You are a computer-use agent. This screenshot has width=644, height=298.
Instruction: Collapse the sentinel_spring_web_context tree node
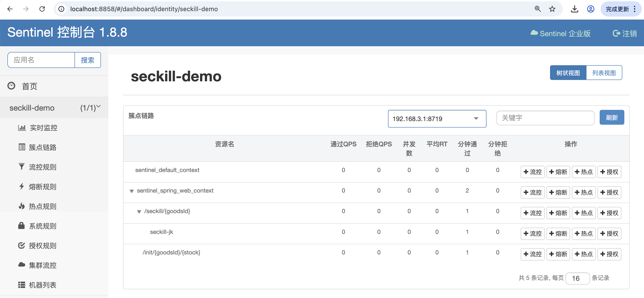[x=132, y=191]
